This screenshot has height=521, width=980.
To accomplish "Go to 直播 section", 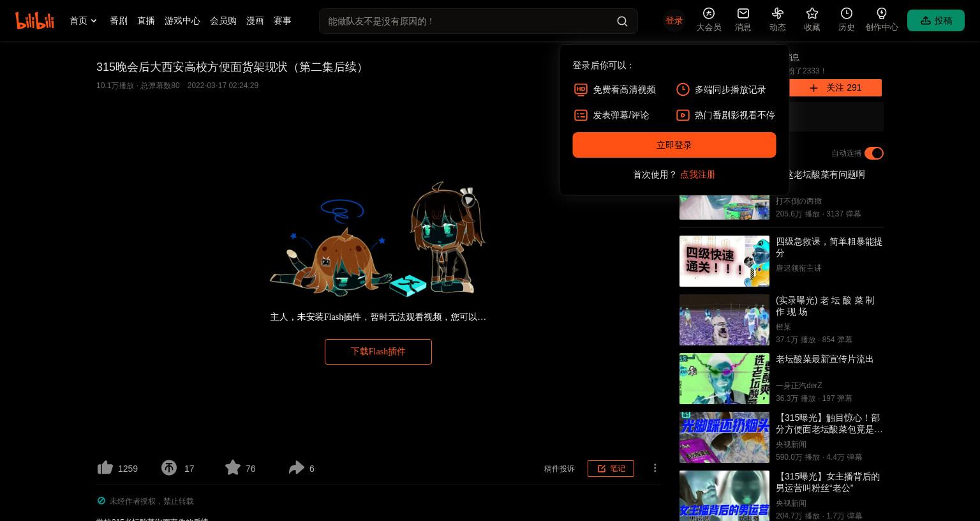I will (x=146, y=21).
